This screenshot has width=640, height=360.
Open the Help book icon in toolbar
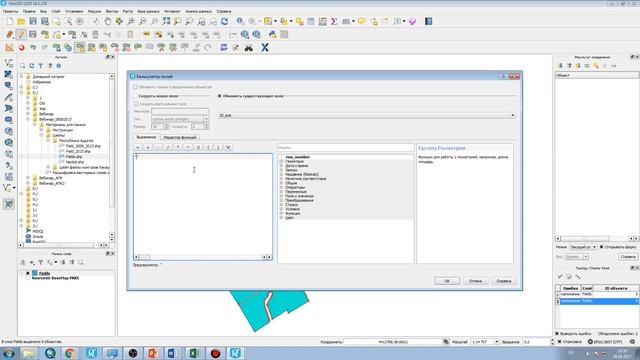pos(429,21)
